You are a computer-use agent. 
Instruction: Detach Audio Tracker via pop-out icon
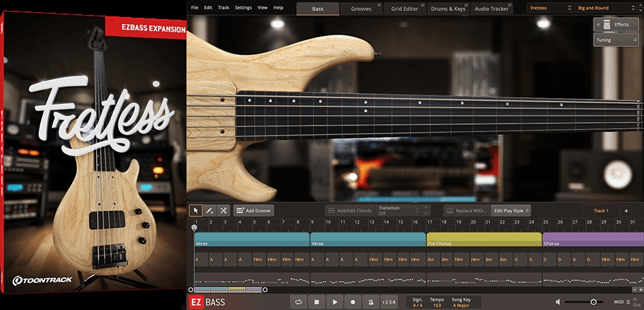pos(510,5)
